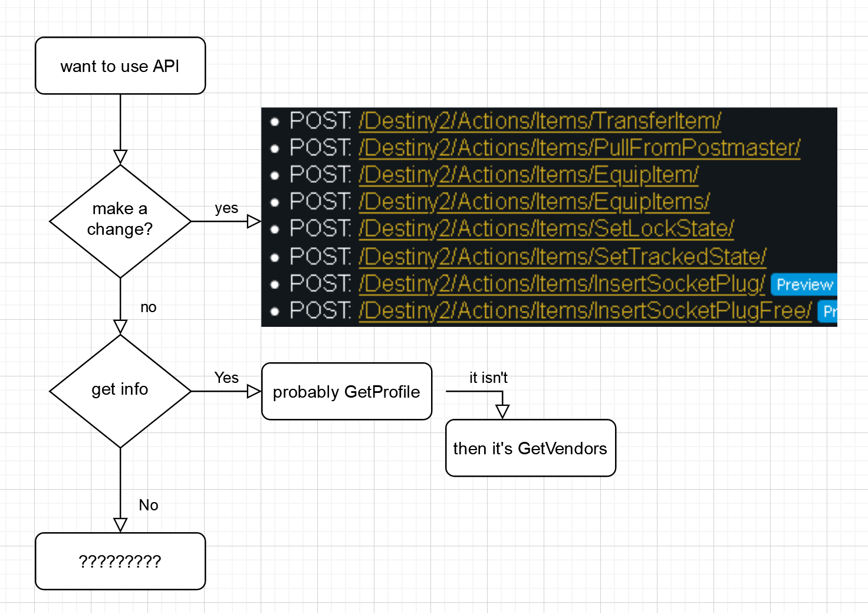The image size is (868, 613).
Task: Select the '?????????' placeholder box
Action: point(120,560)
